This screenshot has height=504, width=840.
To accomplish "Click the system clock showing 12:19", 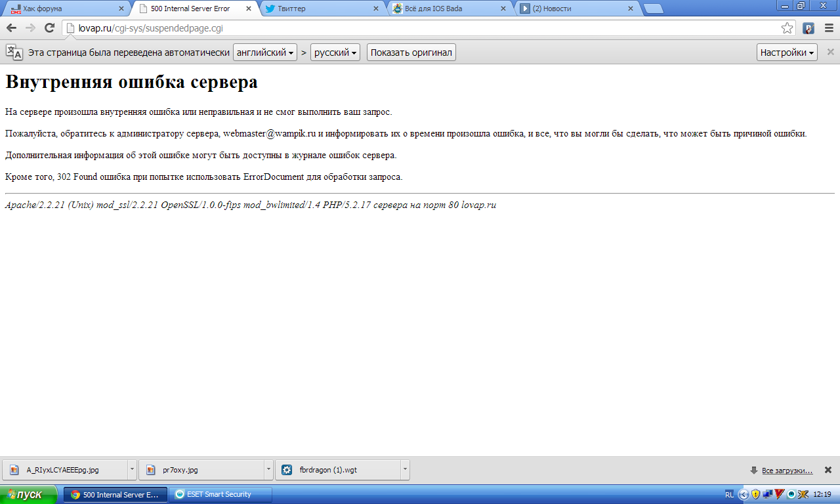I will 822,494.
